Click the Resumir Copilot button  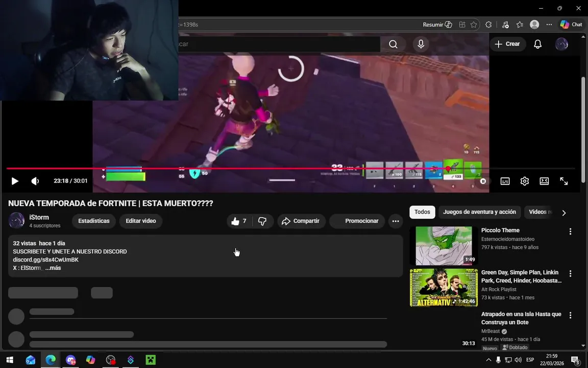coord(437,25)
